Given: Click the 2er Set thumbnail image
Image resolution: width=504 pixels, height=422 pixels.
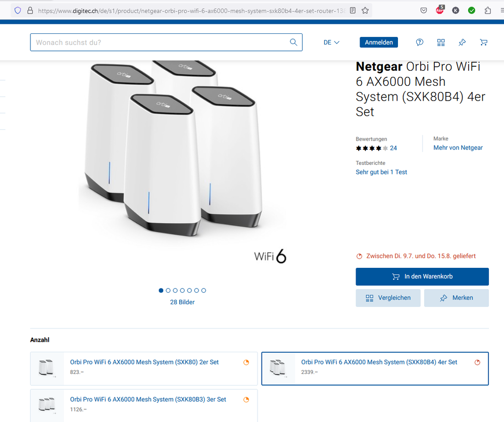Looking at the screenshot, I should 47,368.
